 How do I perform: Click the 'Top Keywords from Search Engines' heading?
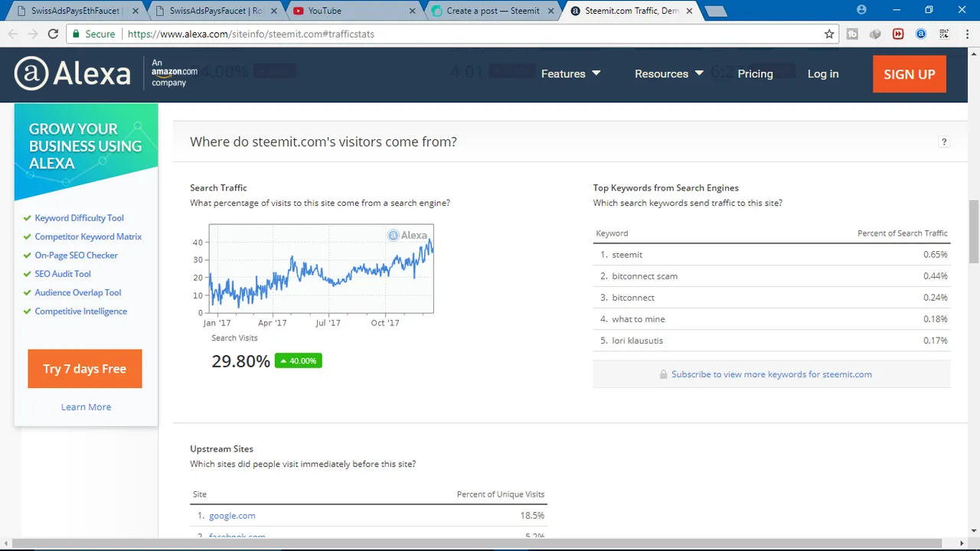[666, 187]
